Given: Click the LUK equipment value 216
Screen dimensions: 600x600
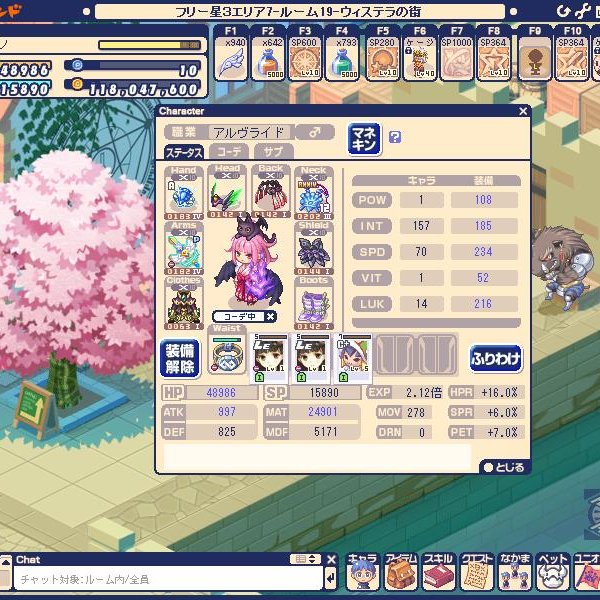Looking at the screenshot, I should tap(484, 304).
